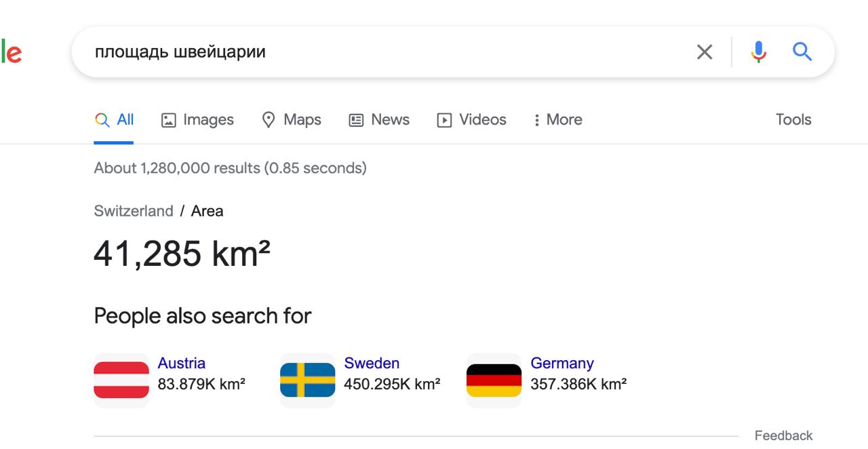Open the News results tab
The width and height of the screenshot is (868, 449).
pyautogui.click(x=379, y=120)
